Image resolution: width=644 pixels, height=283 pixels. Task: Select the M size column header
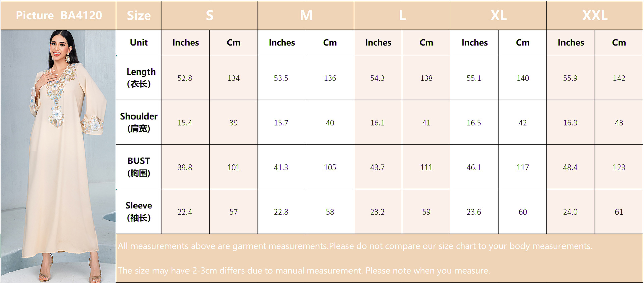[306, 15]
